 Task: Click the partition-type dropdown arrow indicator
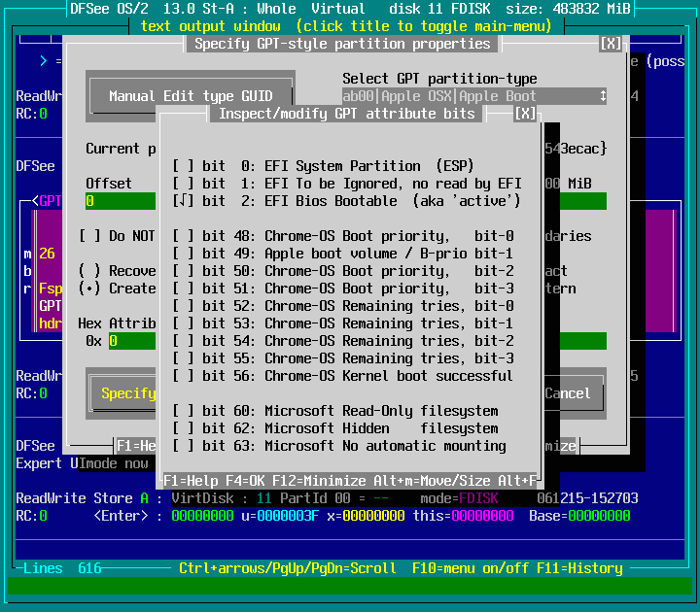pos(603,96)
